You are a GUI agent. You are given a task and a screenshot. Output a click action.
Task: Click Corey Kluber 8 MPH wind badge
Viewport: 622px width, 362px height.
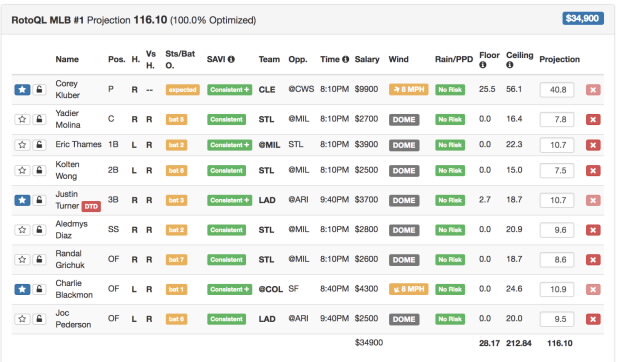click(409, 90)
